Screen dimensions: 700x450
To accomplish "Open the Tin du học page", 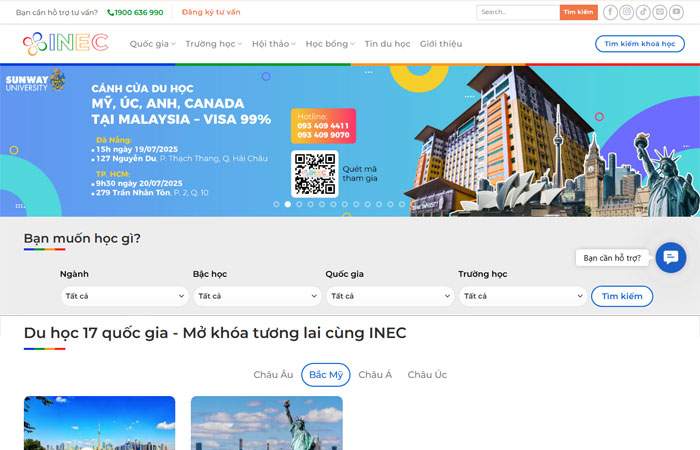I will click(x=387, y=44).
